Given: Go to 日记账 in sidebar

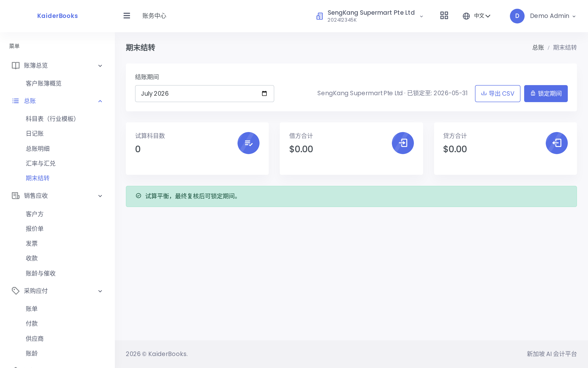Looking at the screenshot, I should pos(35,134).
